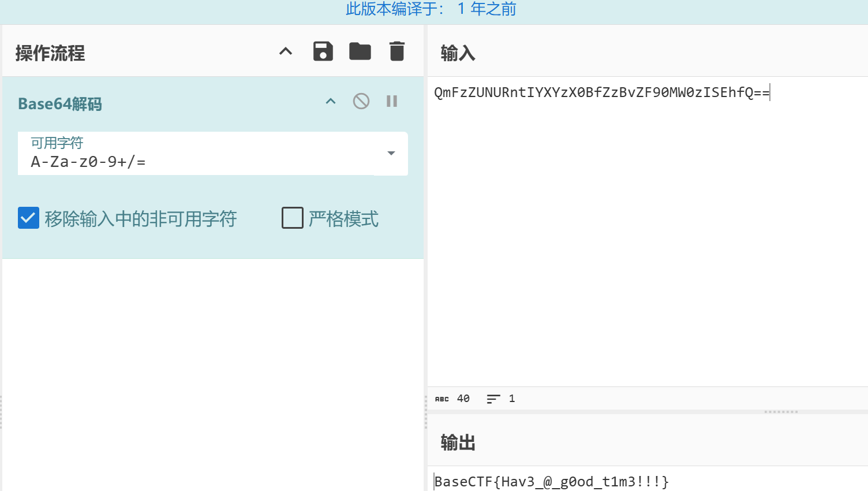Clear the recipe with the trash icon
The width and height of the screenshot is (868, 491).
click(x=396, y=51)
